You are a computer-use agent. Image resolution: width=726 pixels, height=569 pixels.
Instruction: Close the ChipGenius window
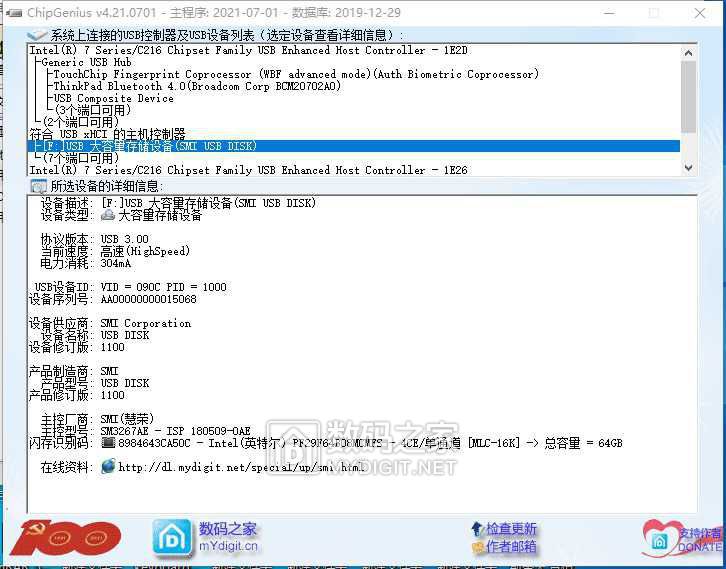(x=700, y=13)
